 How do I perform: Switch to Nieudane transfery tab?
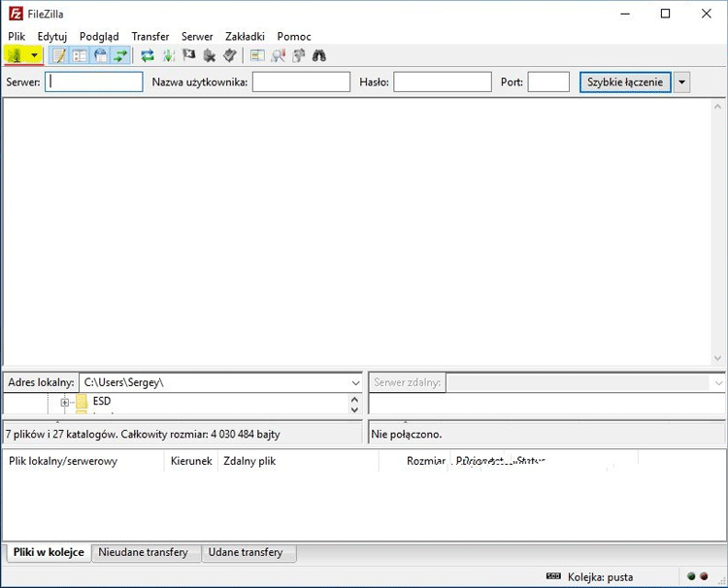point(147,552)
